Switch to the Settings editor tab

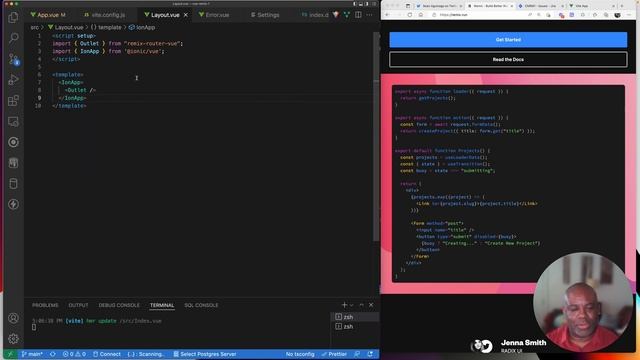tap(265, 15)
